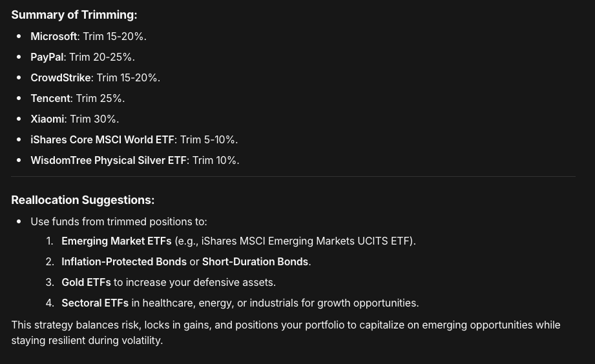The width and height of the screenshot is (595, 364).
Task: Click the bold CrowdStrike label
Action: pyautogui.click(x=60, y=78)
